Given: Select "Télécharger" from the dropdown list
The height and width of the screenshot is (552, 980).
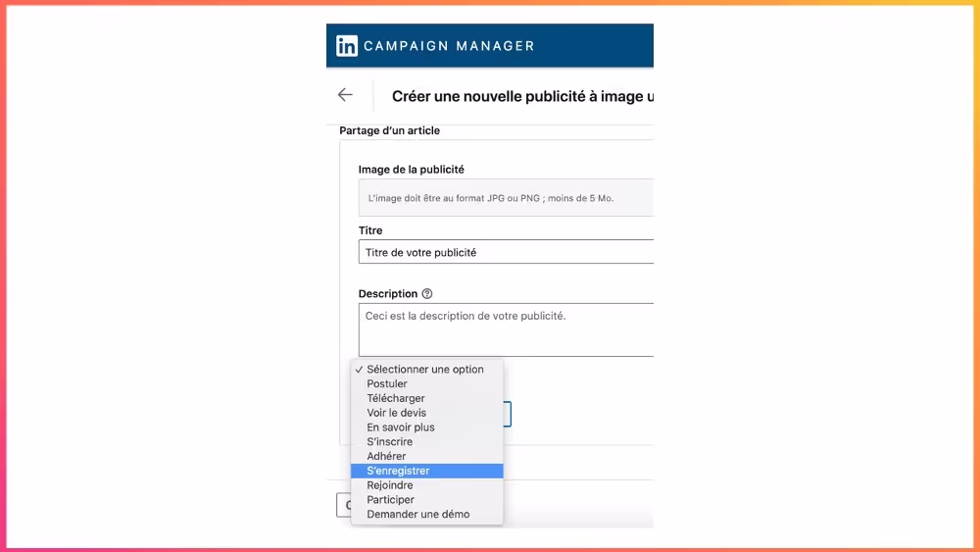Looking at the screenshot, I should coord(427,398).
